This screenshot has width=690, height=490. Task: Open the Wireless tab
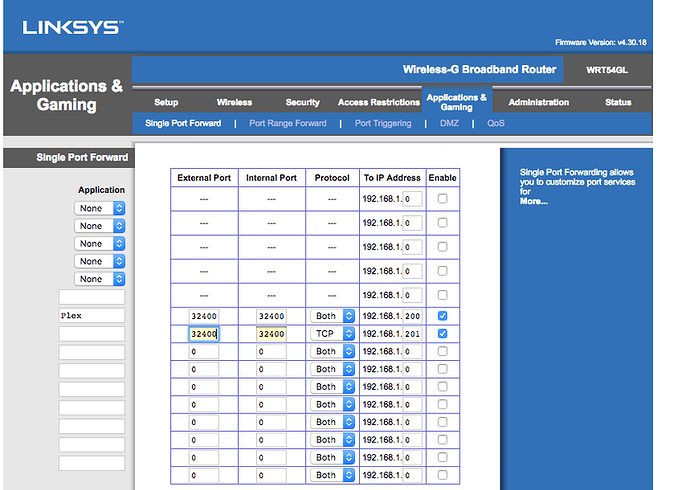tap(234, 102)
